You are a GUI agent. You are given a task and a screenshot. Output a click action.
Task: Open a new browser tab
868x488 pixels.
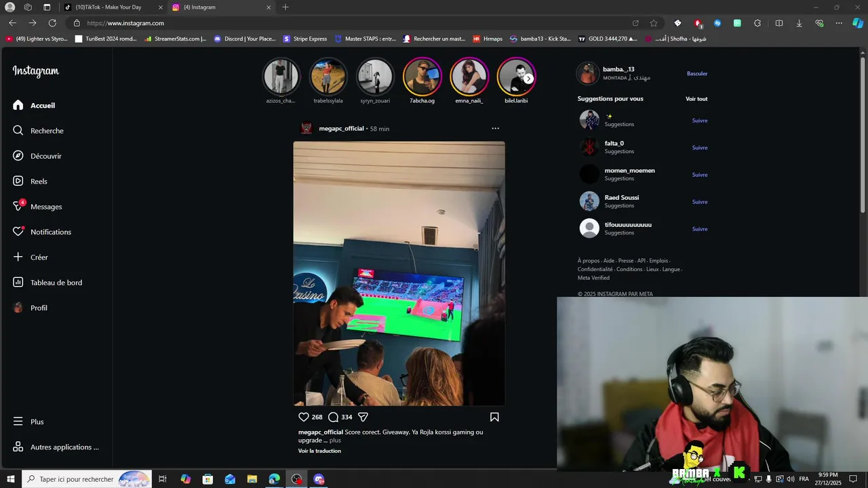(285, 7)
